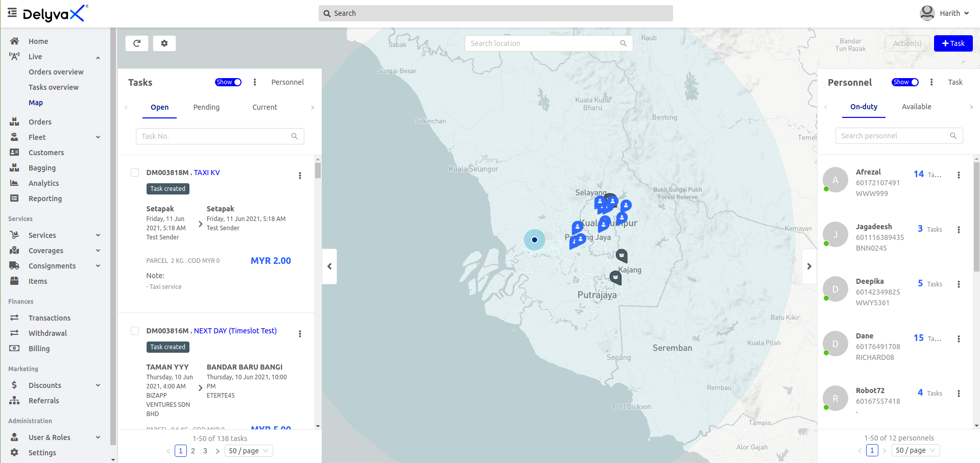The image size is (980, 463).
Task: Click the Search location input field
Action: [x=543, y=43]
